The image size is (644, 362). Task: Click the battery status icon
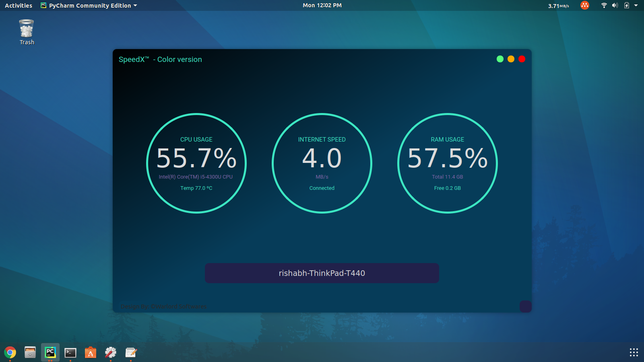[x=627, y=5]
